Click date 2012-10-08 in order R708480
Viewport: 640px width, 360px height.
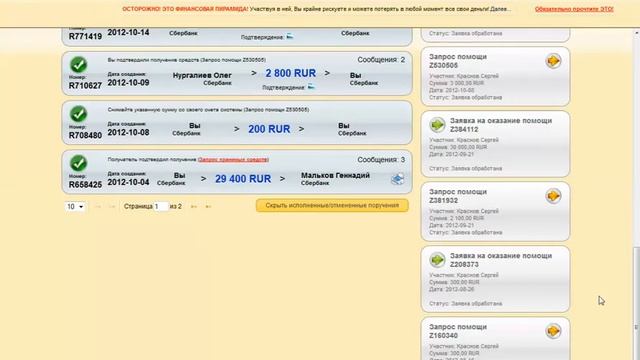(x=128, y=132)
